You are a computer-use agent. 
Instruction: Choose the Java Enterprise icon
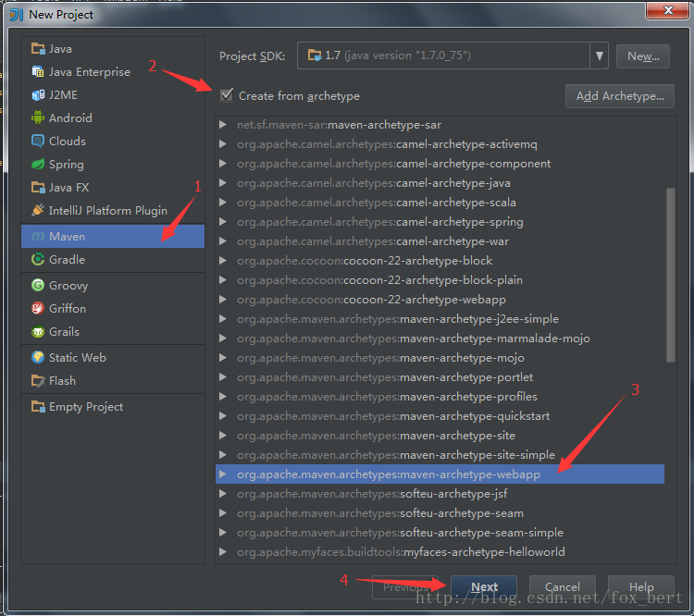pyautogui.click(x=38, y=72)
